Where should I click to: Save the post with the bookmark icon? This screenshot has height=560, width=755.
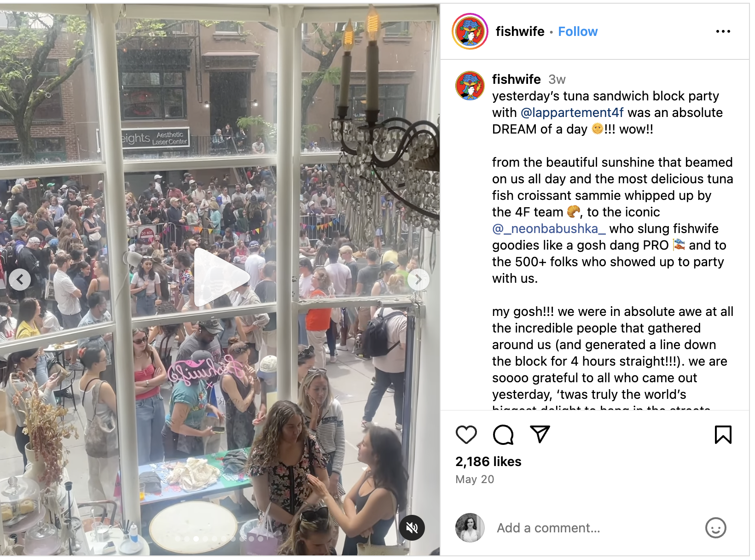coord(723,434)
